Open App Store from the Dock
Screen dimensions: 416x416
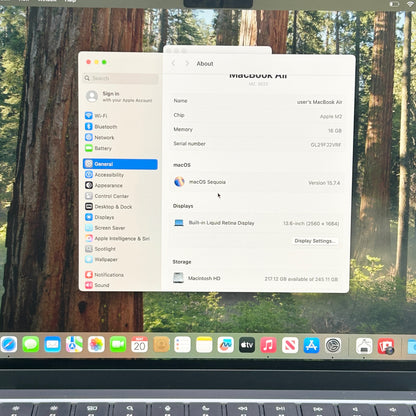point(311,345)
